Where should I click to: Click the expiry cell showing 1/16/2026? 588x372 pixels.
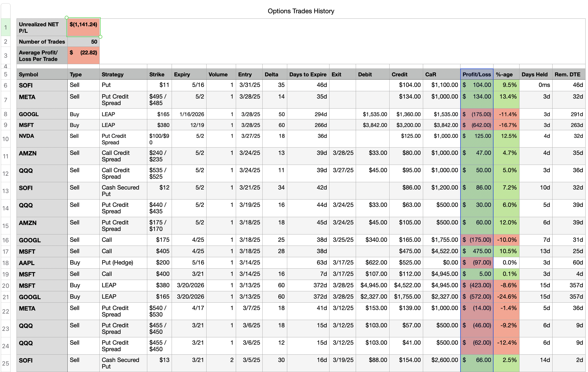189,114
